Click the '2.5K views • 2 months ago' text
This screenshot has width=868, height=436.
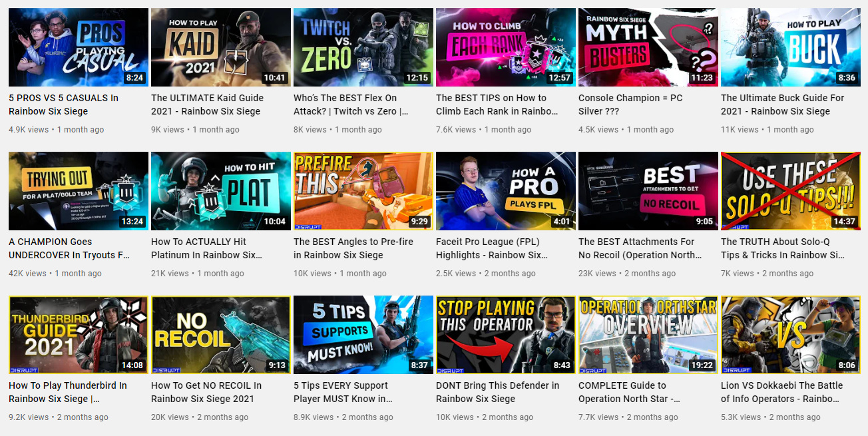[486, 274]
